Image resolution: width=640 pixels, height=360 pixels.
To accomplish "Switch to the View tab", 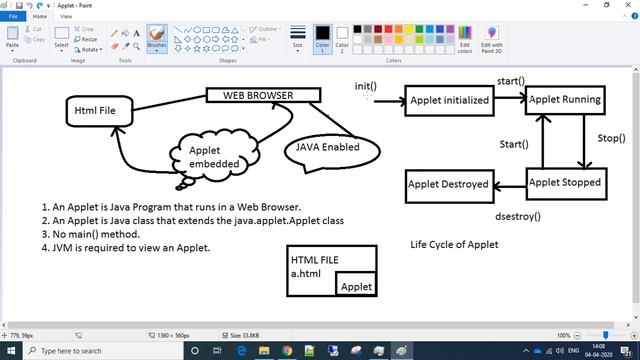I will (x=66, y=16).
